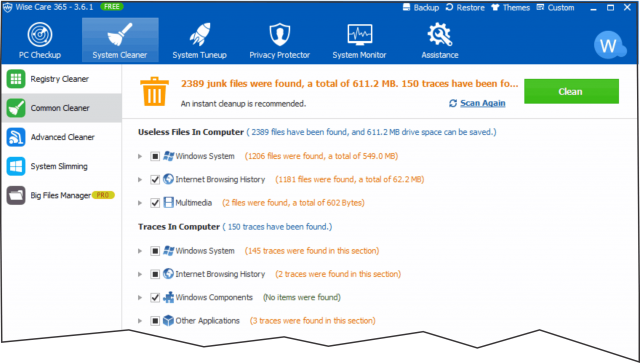This screenshot has width=640, height=363.
Task: Click the Backup text button
Action: click(x=426, y=8)
